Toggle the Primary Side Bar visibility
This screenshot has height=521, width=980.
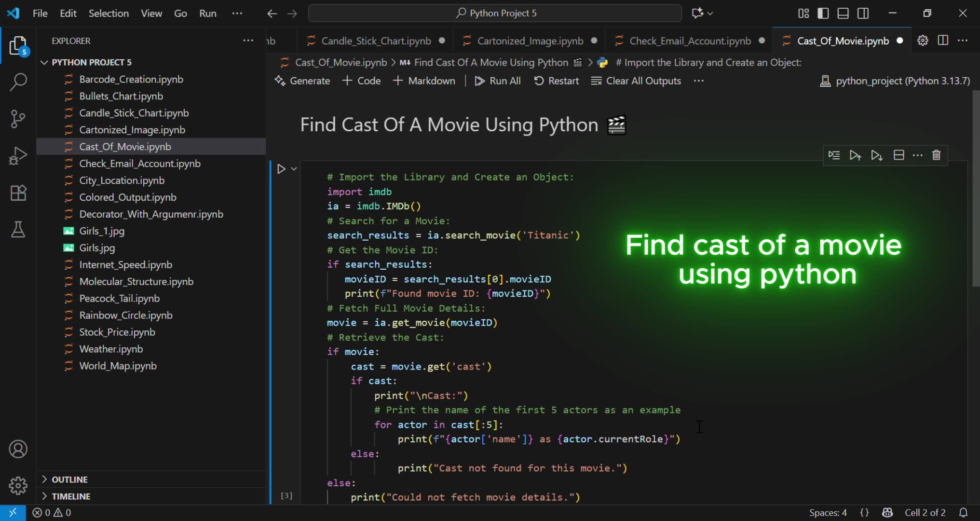(x=823, y=13)
